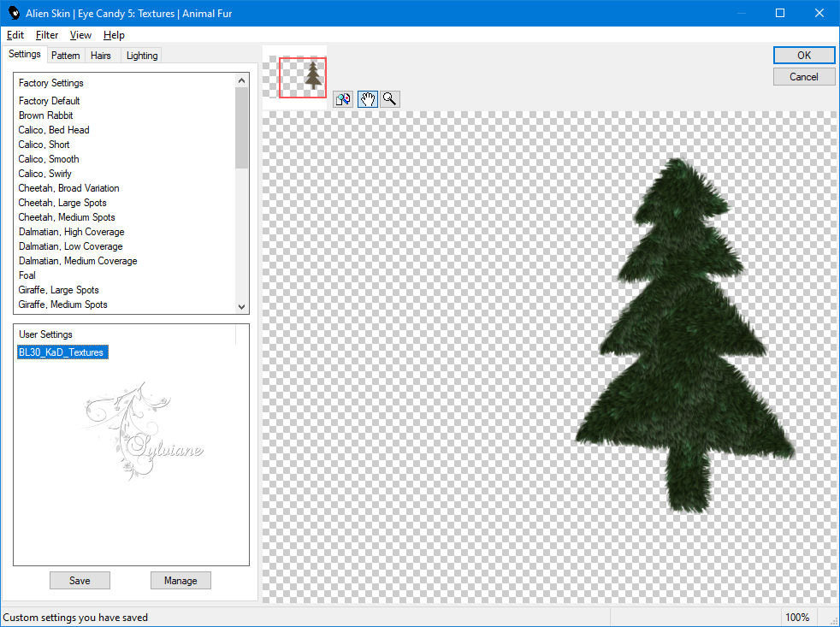Screen dimensions: 840x627
Task: Select the Cheetah, Large Spots preset
Action: point(62,203)
